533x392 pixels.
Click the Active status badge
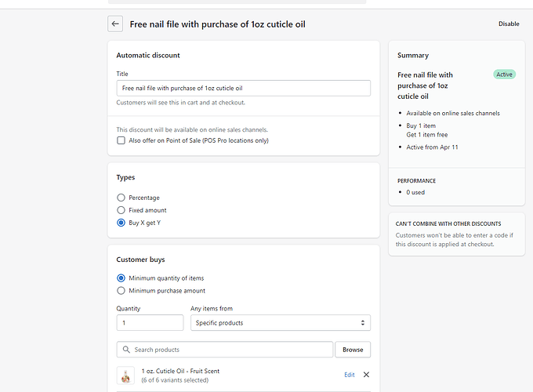[x=504, y=74]
